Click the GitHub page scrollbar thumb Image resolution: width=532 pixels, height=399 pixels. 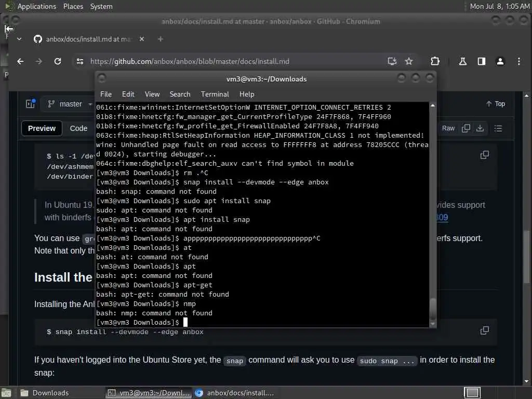526,257
